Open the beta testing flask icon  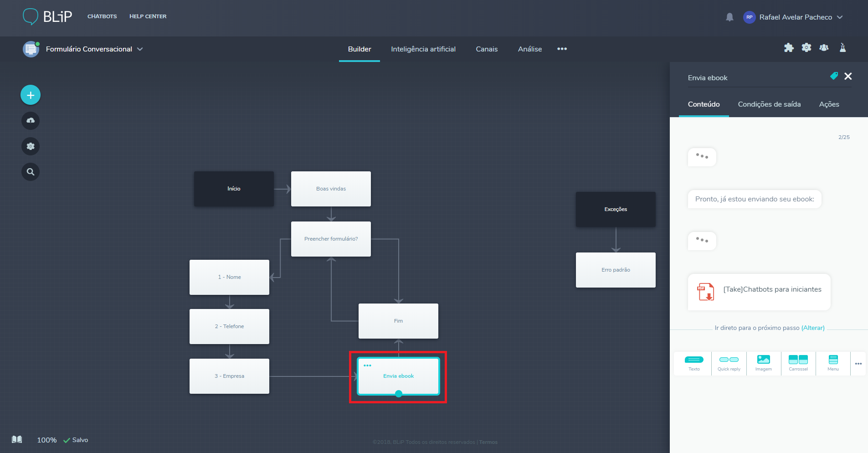coord(842,47)
